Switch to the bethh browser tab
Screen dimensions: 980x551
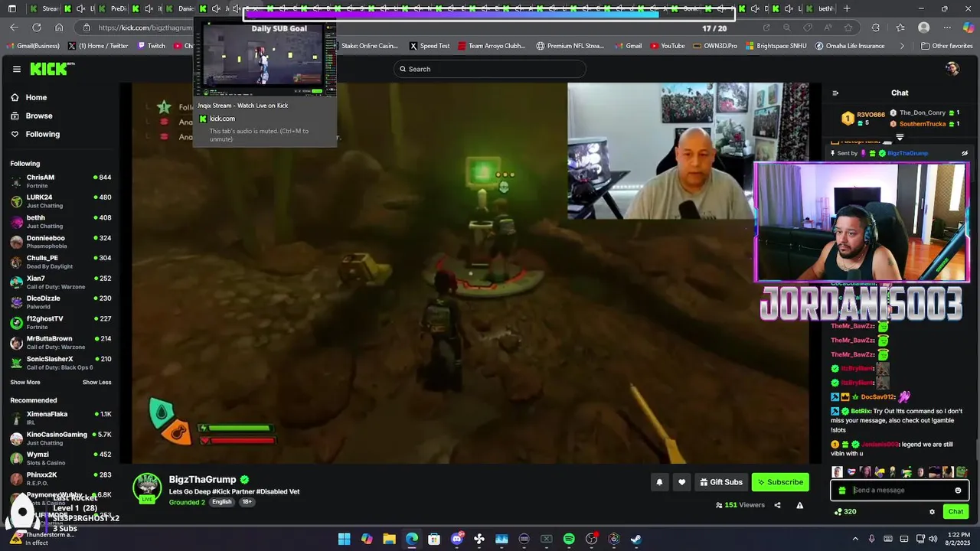pos(821,8)
